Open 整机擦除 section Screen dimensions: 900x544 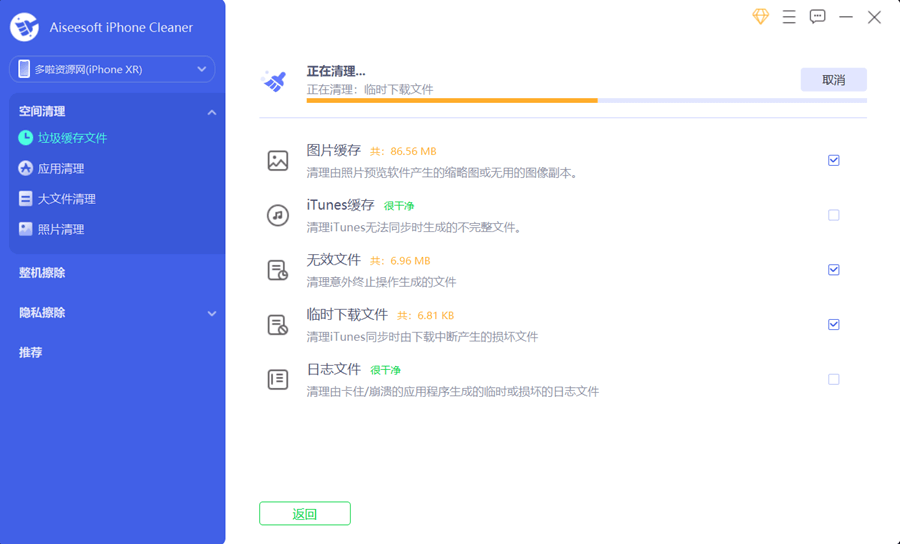[x=42, y=273]
